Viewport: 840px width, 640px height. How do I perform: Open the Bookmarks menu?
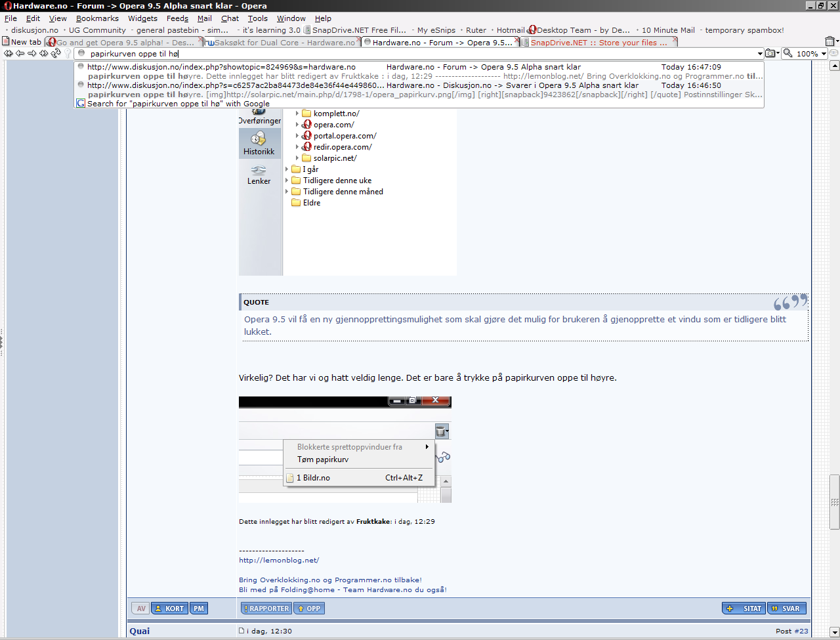click(97, 18)
